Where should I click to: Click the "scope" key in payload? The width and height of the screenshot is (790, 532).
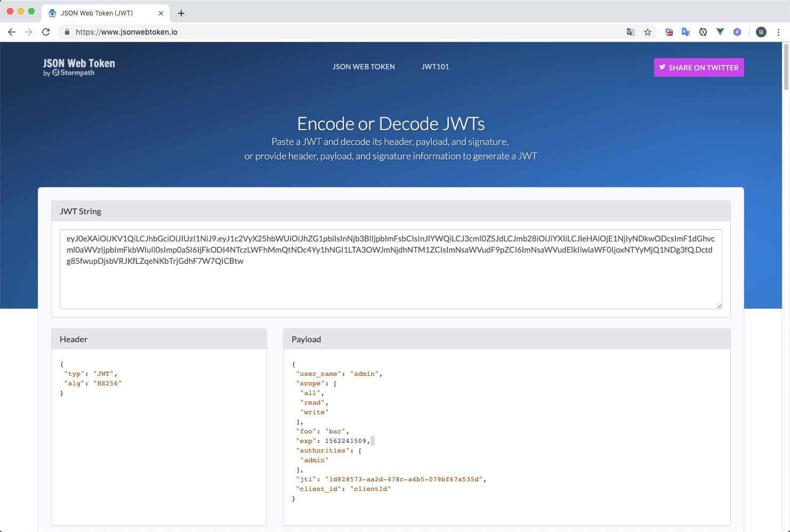tap(310, 383)
